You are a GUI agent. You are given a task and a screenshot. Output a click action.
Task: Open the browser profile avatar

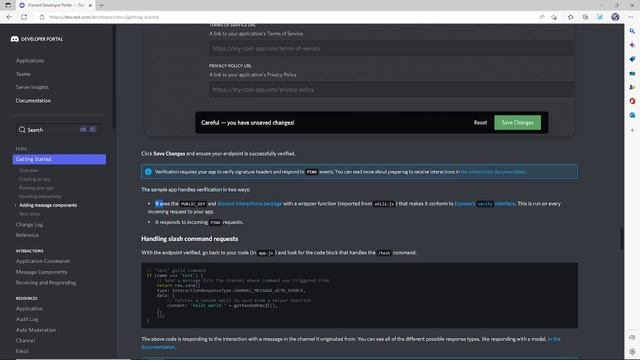(x=615, y=17)
